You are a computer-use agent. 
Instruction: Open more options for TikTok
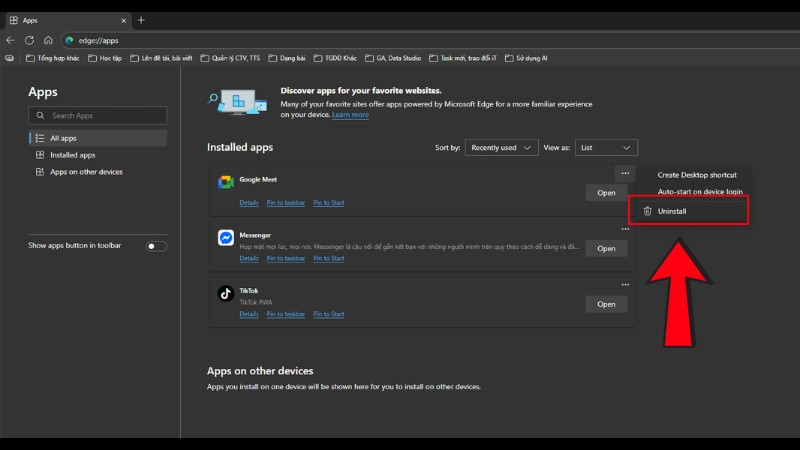[625, 285]
